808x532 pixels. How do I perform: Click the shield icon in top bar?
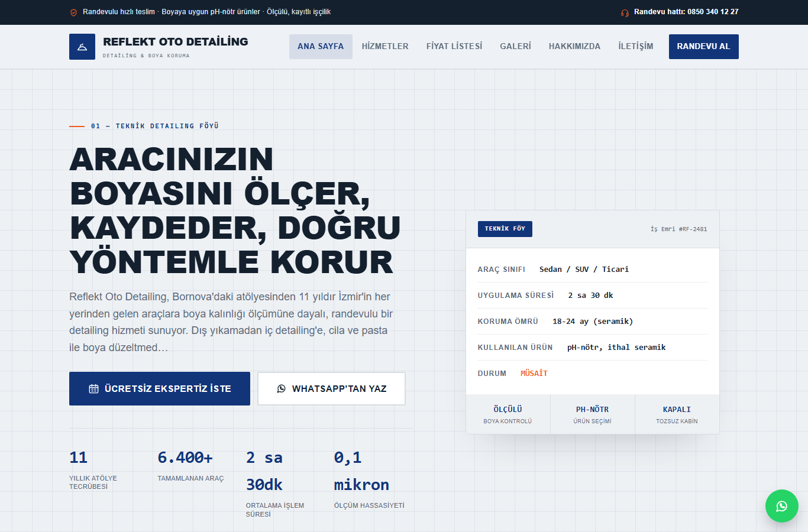[73, 12]
